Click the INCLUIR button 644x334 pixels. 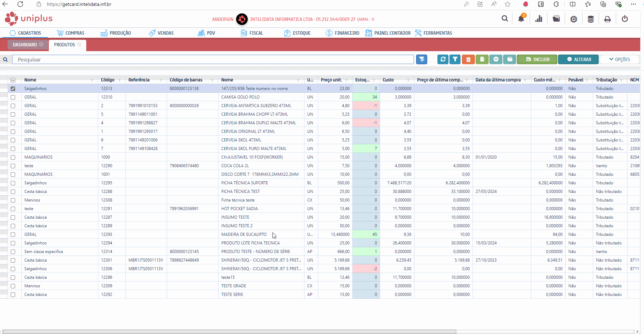pos(537,59)
